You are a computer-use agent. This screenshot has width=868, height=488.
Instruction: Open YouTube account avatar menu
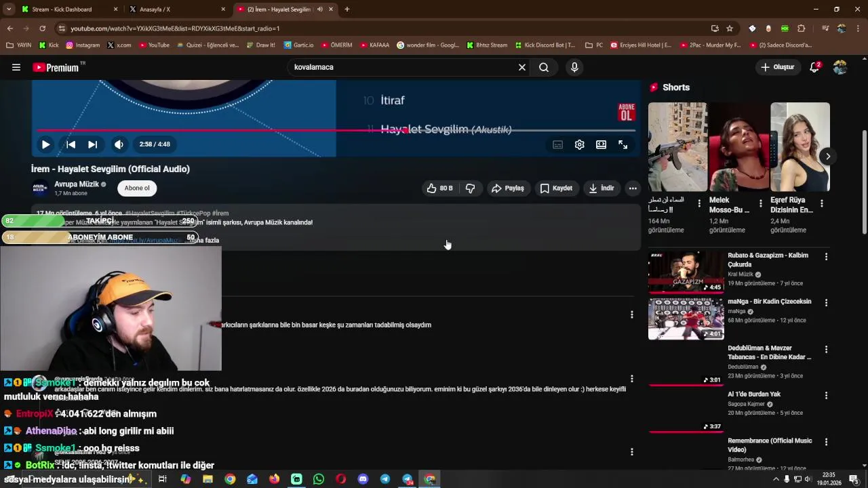840,67
